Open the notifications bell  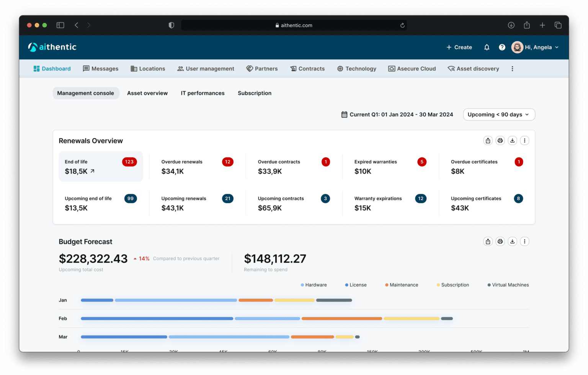(487, 47)
